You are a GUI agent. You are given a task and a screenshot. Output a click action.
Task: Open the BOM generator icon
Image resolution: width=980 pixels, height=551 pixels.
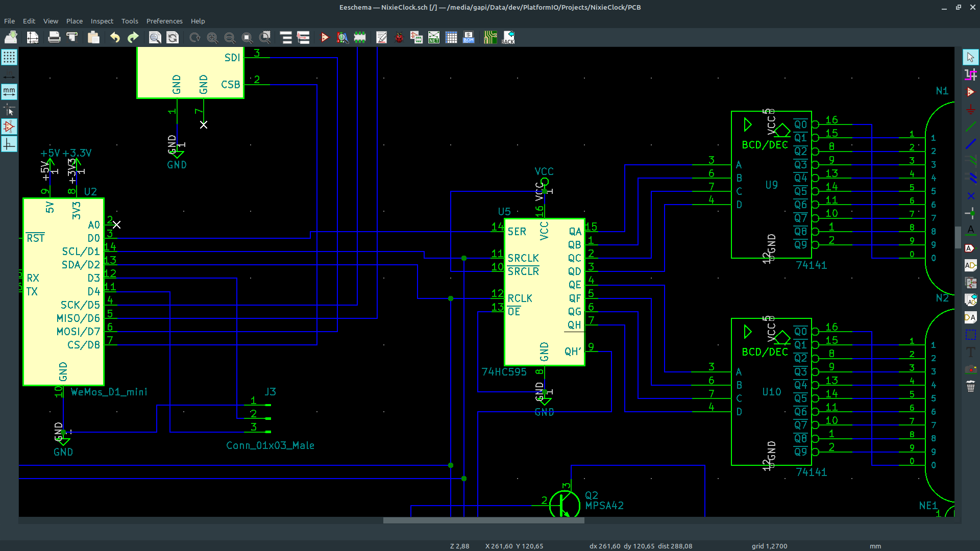[x=469, y=37]
